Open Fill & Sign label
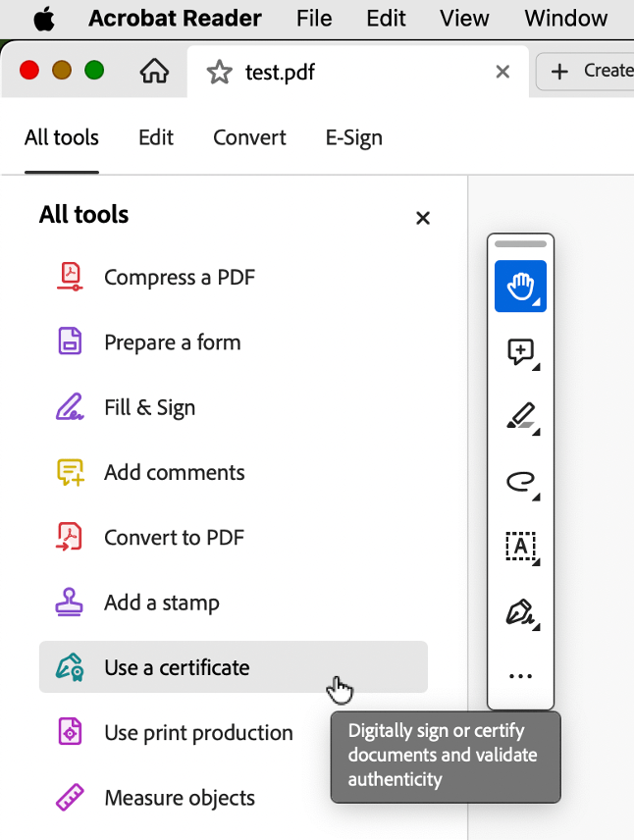634x840 pixels. 149,407
